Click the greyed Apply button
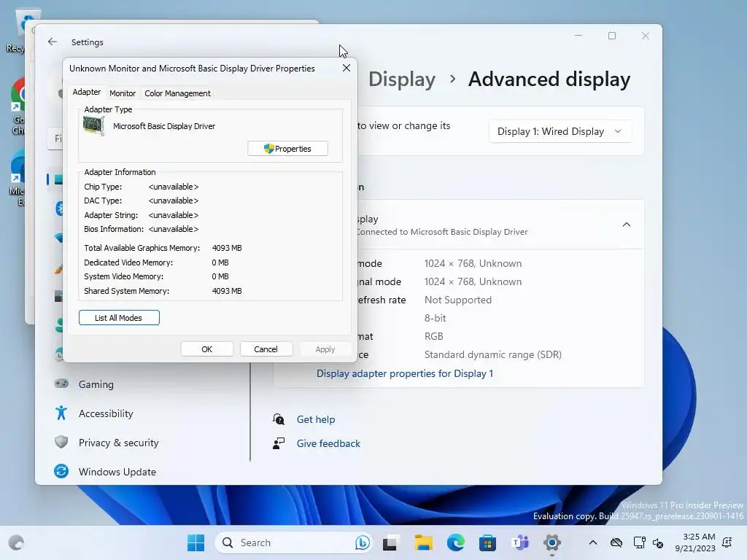The image size is (747, 560). (325, 349)
